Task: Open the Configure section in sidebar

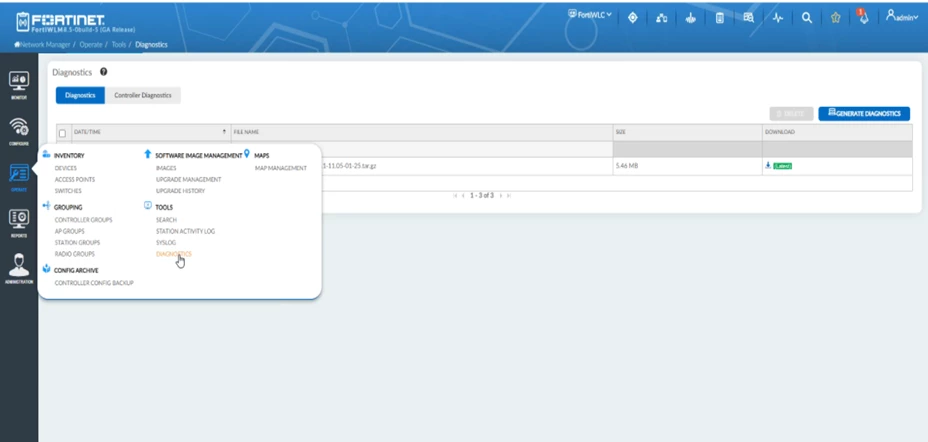Action: [18, 131]
